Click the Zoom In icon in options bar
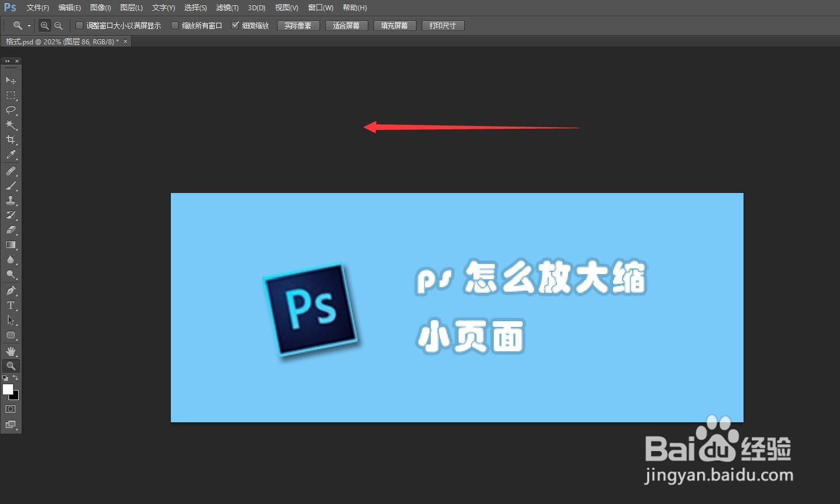 (x=44, y=25)
